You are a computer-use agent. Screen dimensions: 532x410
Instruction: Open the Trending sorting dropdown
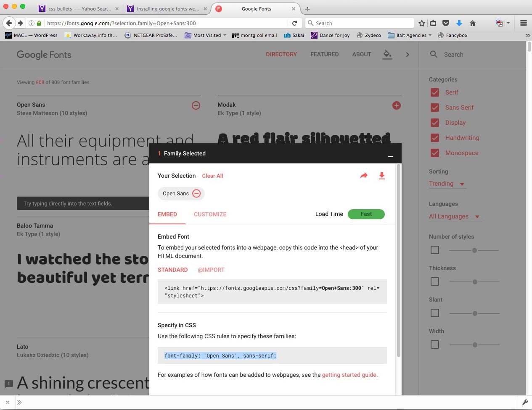coord(447,184)
